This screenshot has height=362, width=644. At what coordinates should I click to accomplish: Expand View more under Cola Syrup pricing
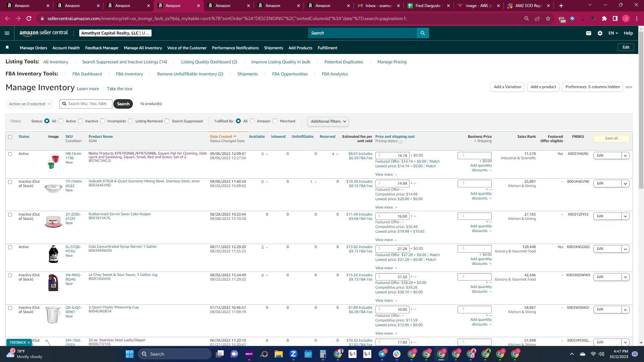point(386,268)
